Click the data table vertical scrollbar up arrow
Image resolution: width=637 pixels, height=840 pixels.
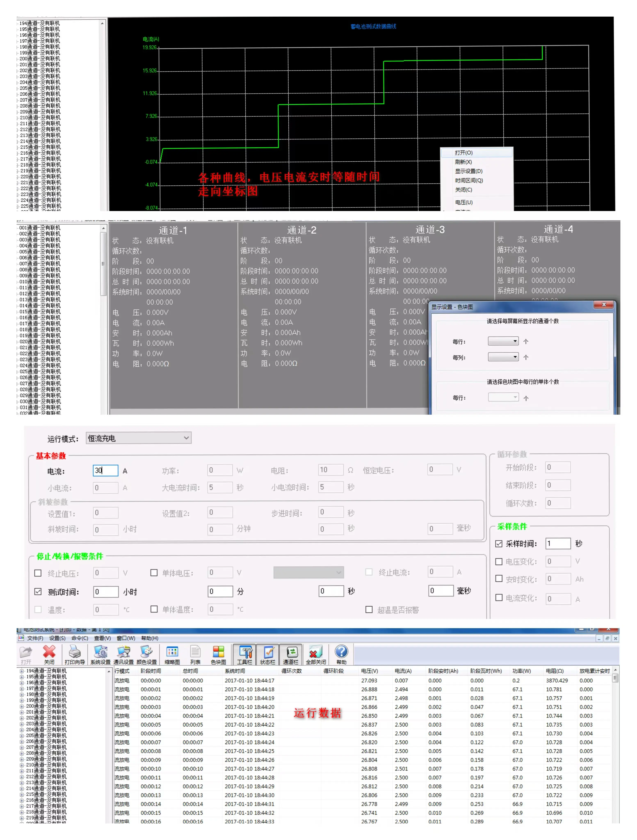pyautogui.click(x=615, y=670)
